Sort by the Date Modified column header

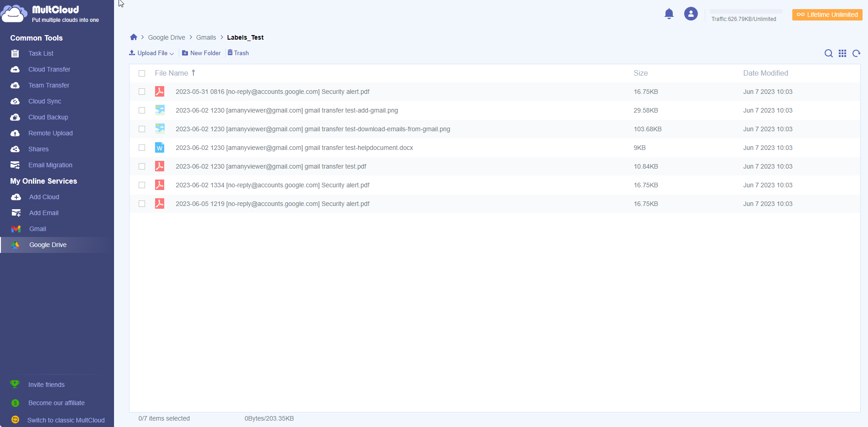pos(765,73)
